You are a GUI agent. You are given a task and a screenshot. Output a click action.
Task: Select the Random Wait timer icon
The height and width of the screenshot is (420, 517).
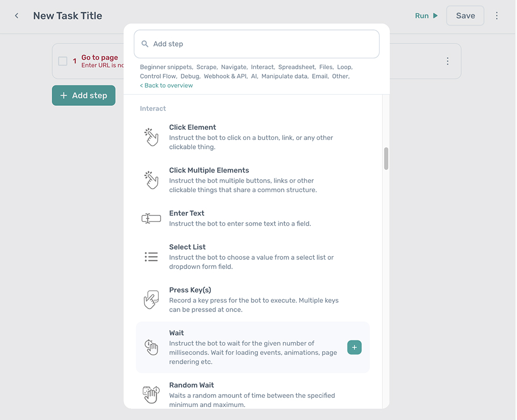151,394
